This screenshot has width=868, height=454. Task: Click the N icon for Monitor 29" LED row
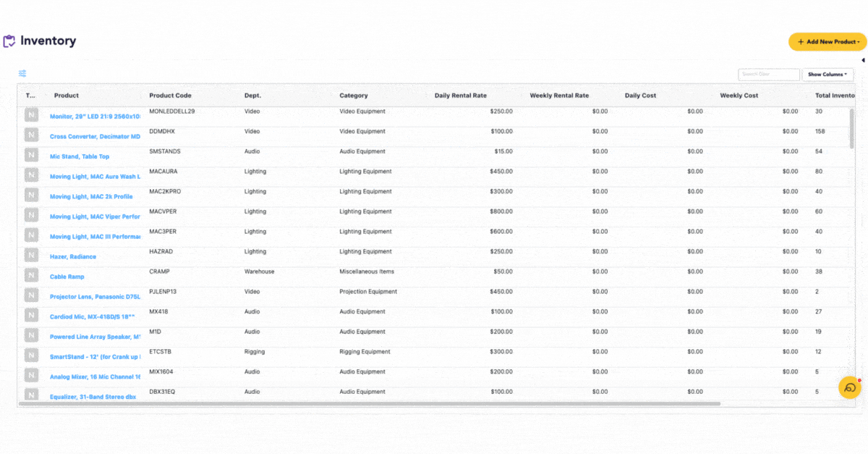pyautogui.click(x=32, y=115)
